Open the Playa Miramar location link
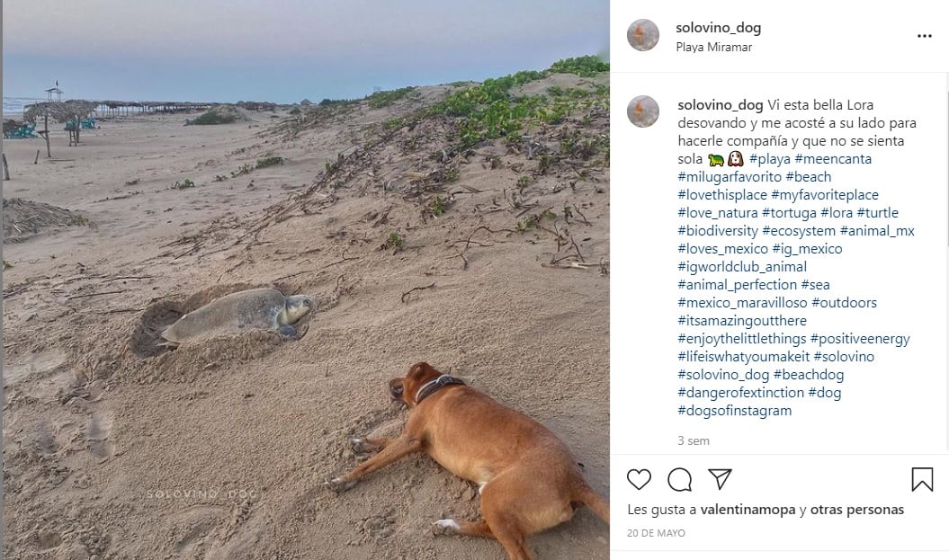The image size is (949, 560). tap(713, 47)
